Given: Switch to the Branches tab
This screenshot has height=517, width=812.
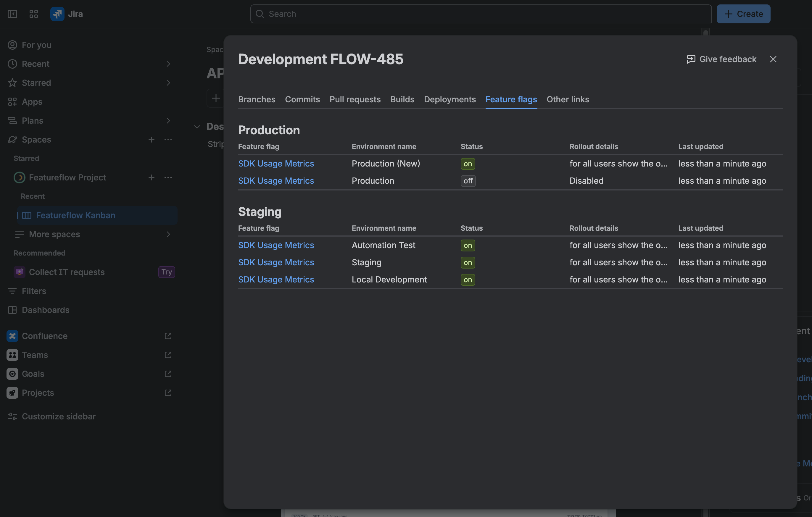Looking at the screenshot, I should 257,99.
